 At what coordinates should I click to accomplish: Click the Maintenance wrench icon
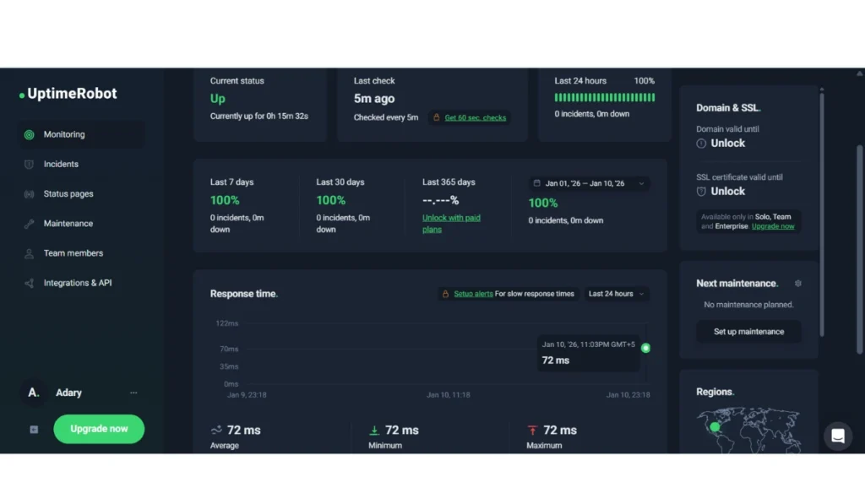coord(29,223)
